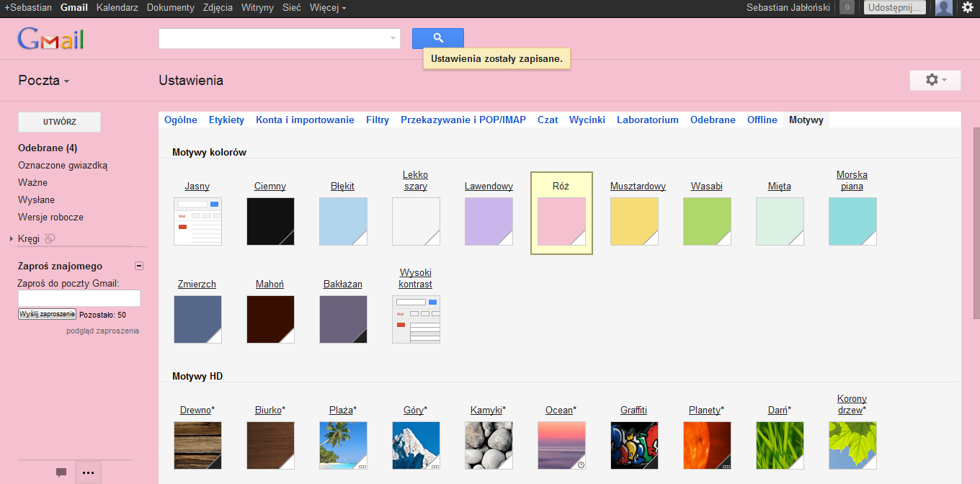Select the Planety theme thumbnail

(708, 446)
